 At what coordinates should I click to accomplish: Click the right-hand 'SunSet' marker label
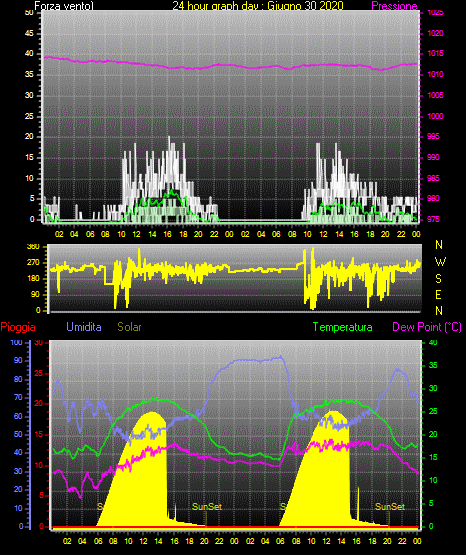pyautogui.click(x=390, y=507)
